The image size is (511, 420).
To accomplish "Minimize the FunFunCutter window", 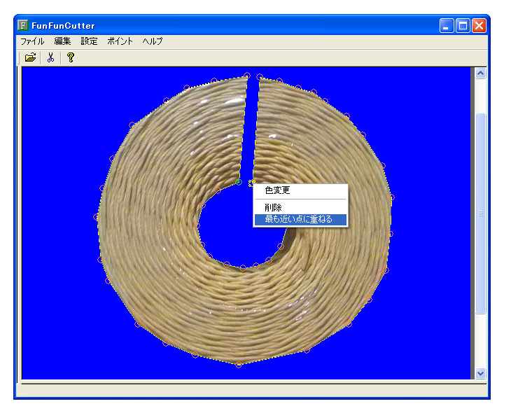I will (446, 26).
